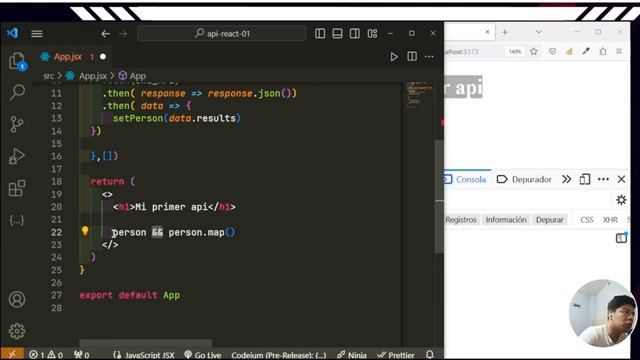Open a new browser tab with plus
This screenshot has height=360, width=640.
[x=504, y=32]
